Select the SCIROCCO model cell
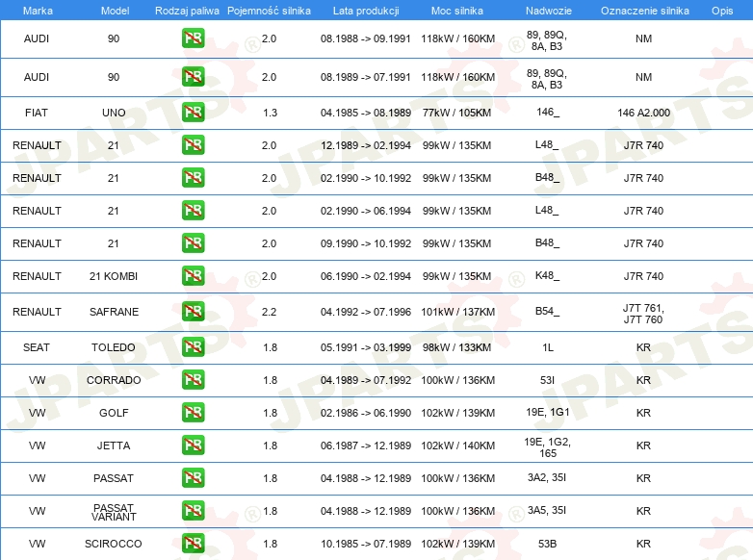 (x=114, y=544)
